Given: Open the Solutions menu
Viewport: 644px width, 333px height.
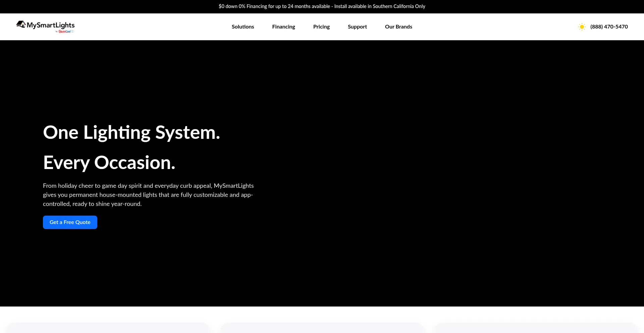Looking at the screenshot, I should click(x=243, y=27).
